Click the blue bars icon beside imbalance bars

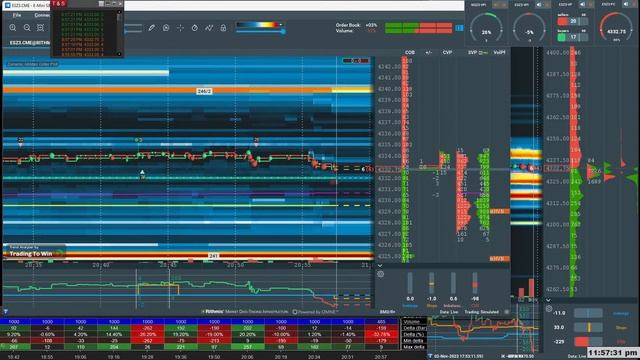pos(459,28)
